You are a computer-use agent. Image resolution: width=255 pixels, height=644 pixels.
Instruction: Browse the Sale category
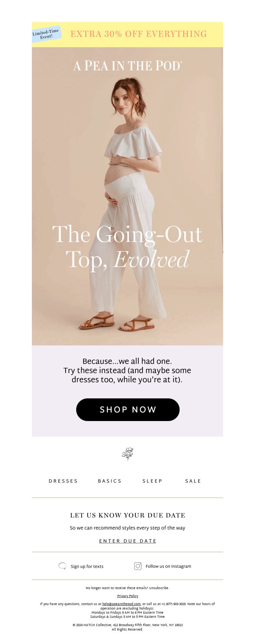(x=193, y=481)
